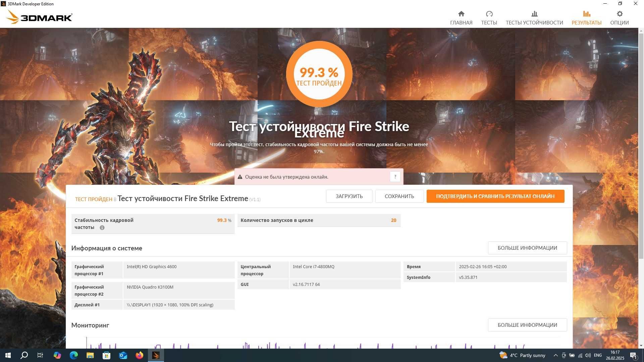Click the warning triangle icon

pos(240,177)
